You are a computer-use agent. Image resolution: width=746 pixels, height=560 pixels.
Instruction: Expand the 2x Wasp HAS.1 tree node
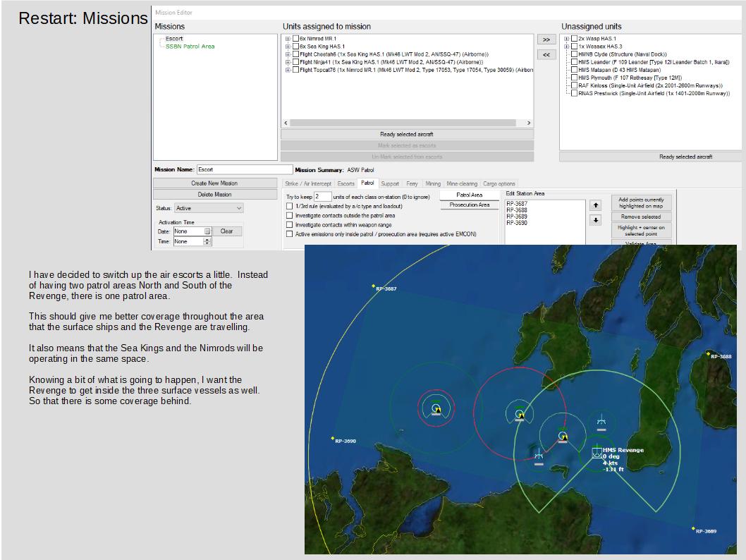point(567,39)
